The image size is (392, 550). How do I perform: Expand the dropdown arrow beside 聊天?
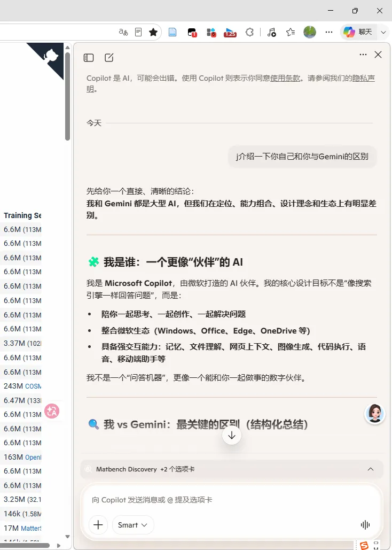pos(383,32)
